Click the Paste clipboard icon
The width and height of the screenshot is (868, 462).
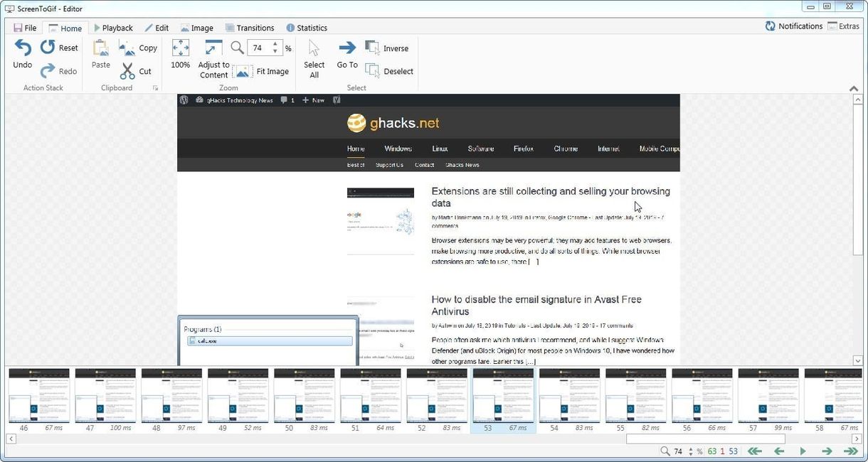(101, 48)
